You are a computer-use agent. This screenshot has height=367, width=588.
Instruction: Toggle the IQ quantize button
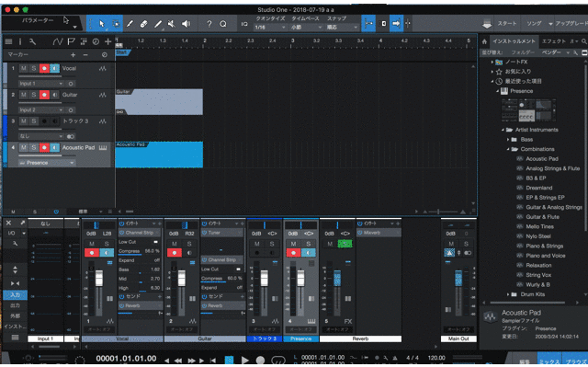point(244,24)
